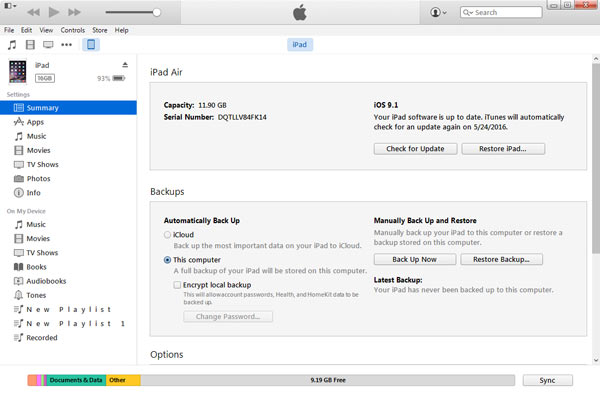Select the Recorded playlist

[x=68, y=338]
